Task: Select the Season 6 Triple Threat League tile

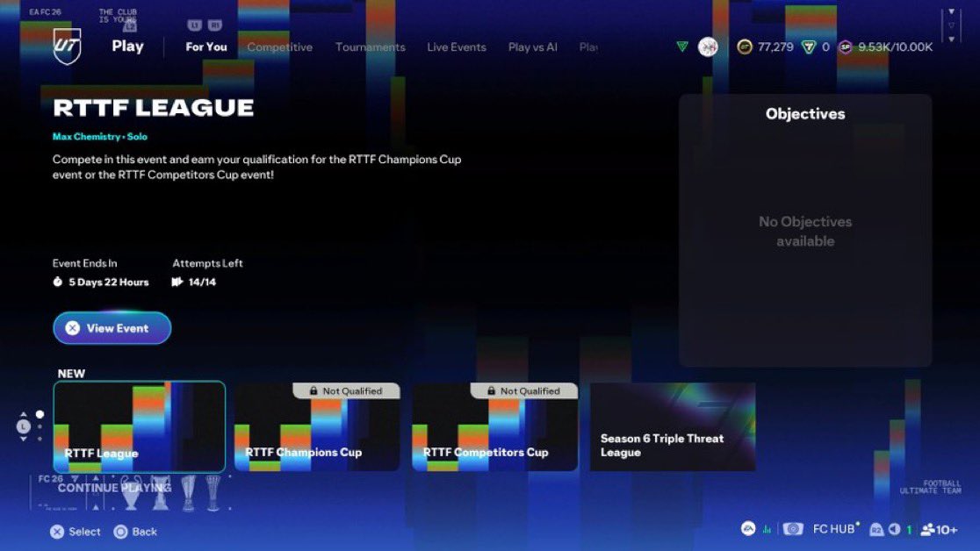Action: pos(673,426)
